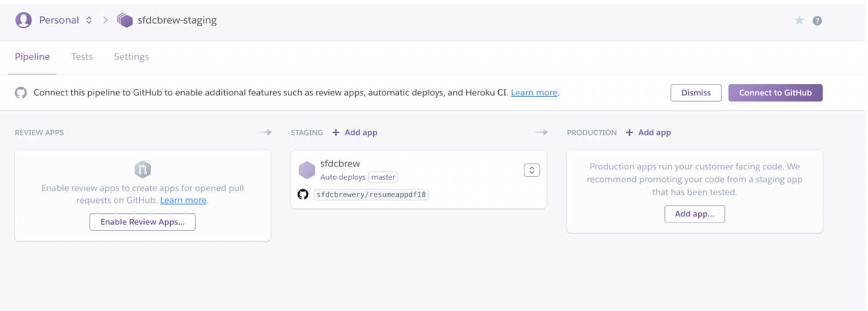
Task: Click the GitHub icon beside sfdcbrewery repo
Action: [303, 194]
